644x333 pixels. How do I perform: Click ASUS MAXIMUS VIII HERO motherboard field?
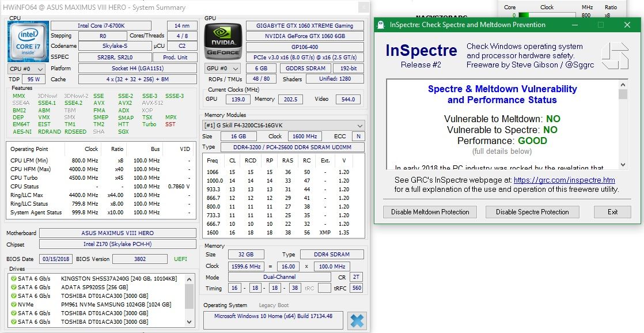(x=118, y=233)
